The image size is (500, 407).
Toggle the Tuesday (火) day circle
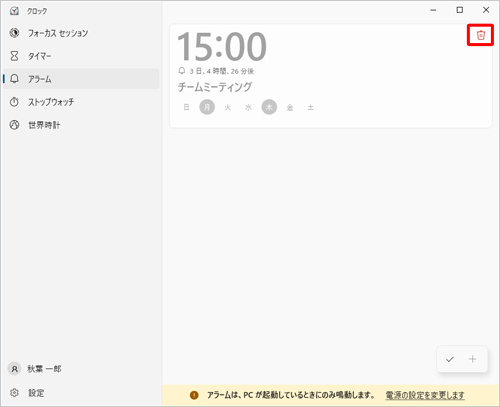(x=228, y=107)
